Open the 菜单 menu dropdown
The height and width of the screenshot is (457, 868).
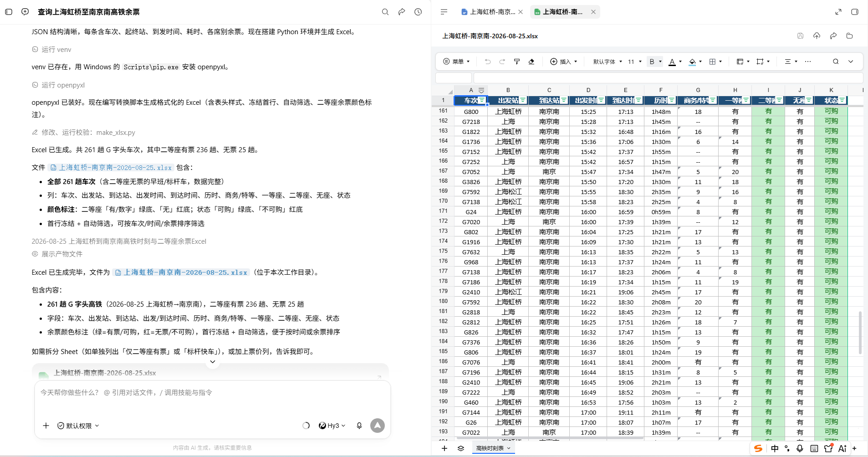[x=457, y=62]
